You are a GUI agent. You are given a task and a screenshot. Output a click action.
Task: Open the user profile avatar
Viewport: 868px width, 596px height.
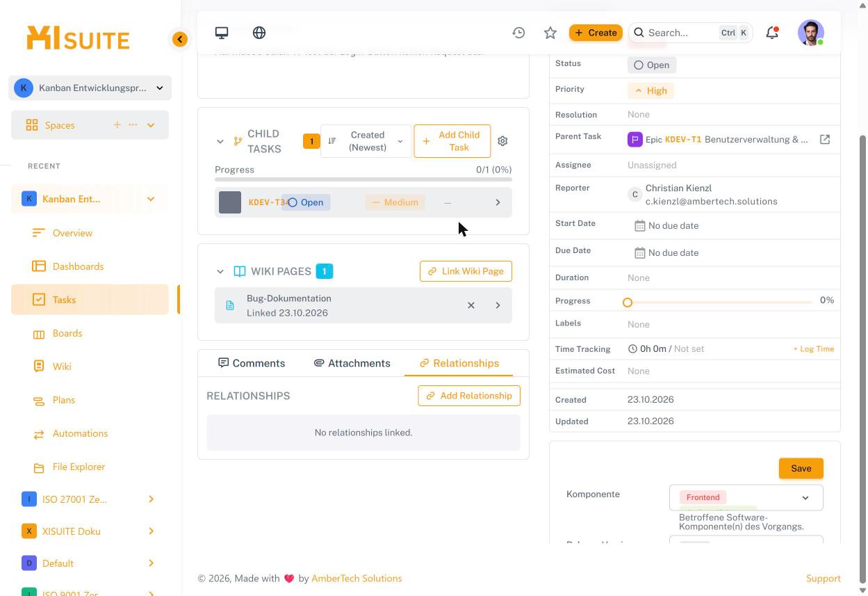coord(811,33)
